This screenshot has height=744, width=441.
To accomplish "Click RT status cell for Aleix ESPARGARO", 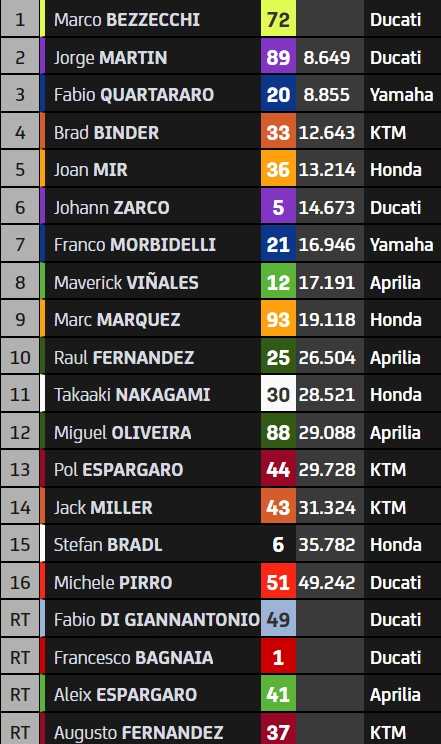I will click(x=20, y=695).
